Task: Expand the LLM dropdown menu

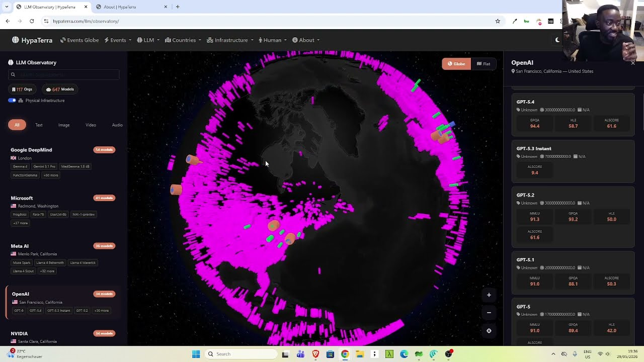Action: [148, 40]
